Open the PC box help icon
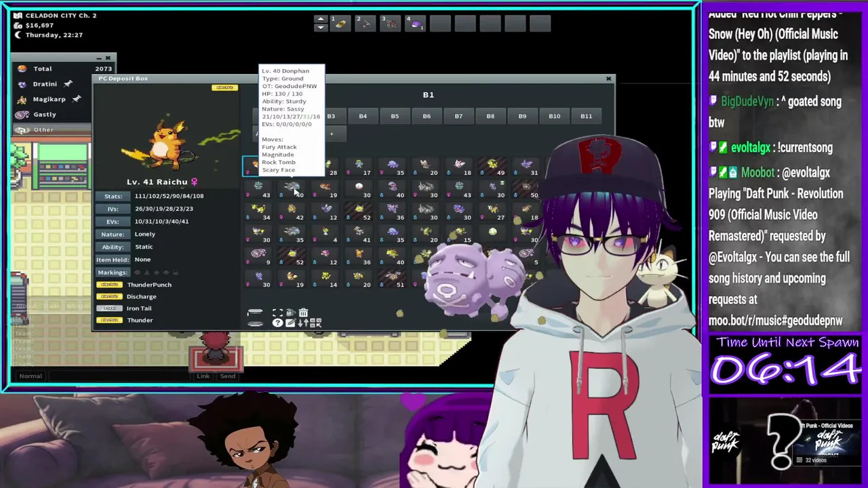The image size is (868, 488). (x=278, y=323)
